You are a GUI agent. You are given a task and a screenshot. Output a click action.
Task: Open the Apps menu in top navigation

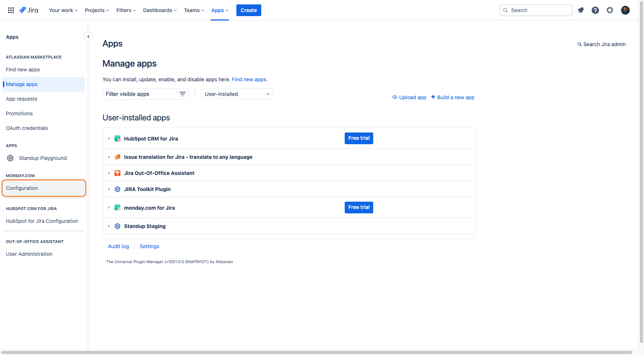coord(220,10)
